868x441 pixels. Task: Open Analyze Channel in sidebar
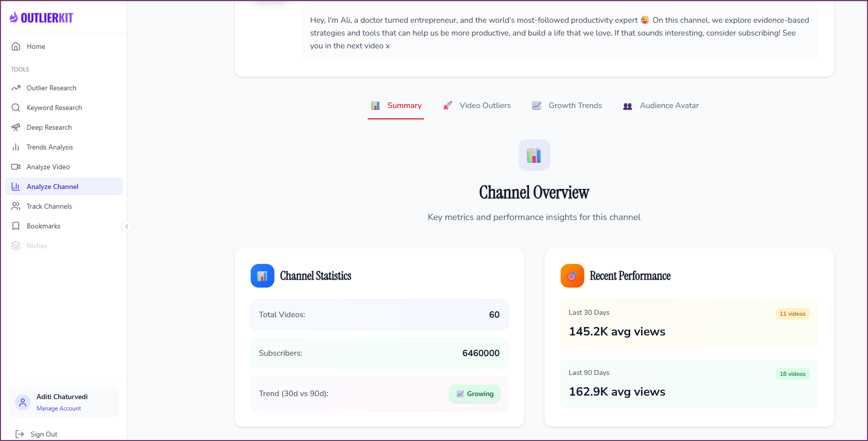52,186
